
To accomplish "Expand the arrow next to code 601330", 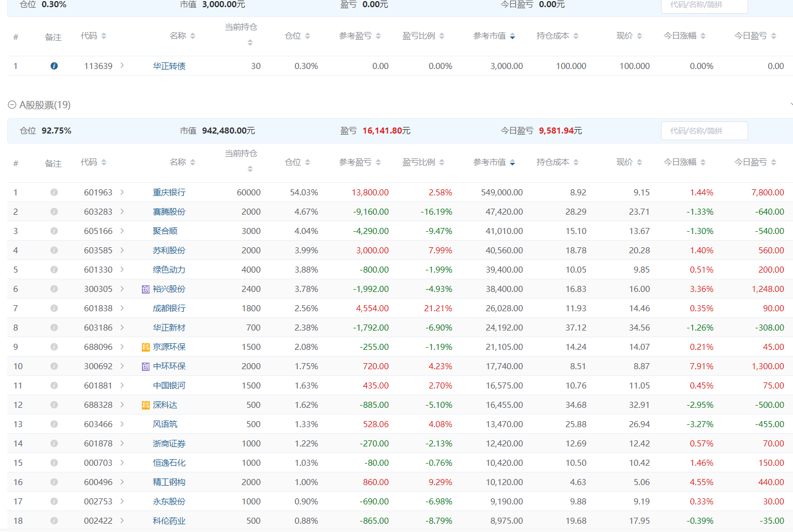I will 122,269.
